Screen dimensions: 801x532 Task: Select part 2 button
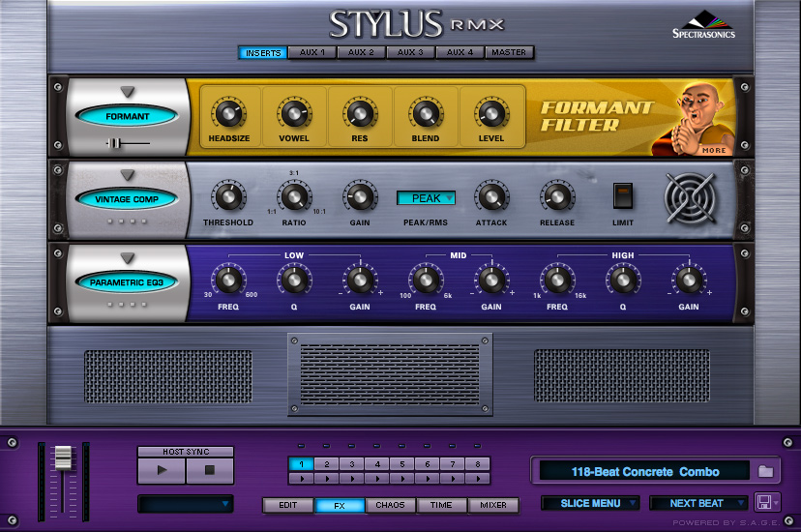coord(326,464)
